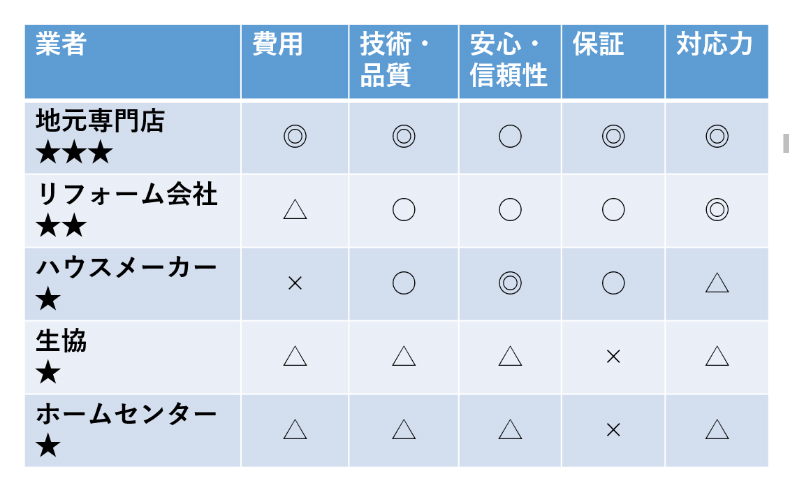The height and width of the screenshot is (501, 794).
Task: Click the × mark in ハウスメーカー's 費用 cell
Action: pyautogui.click(x=295, y=283)
